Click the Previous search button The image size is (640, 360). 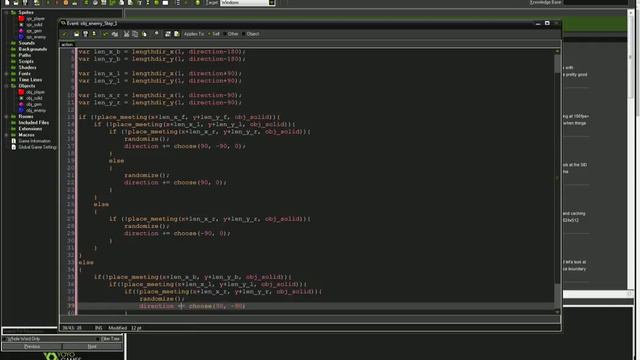click(32, 347)
